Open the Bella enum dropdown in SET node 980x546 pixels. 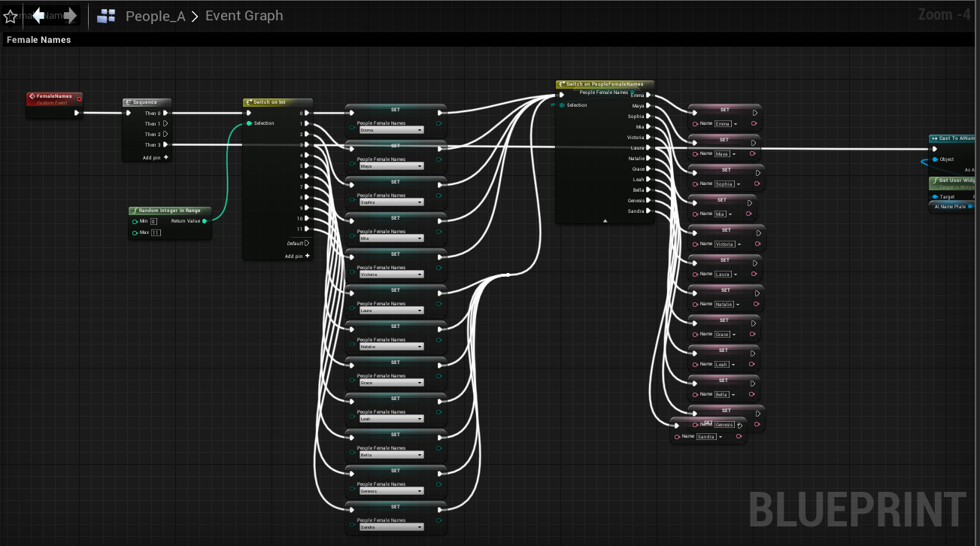(391, 455)
